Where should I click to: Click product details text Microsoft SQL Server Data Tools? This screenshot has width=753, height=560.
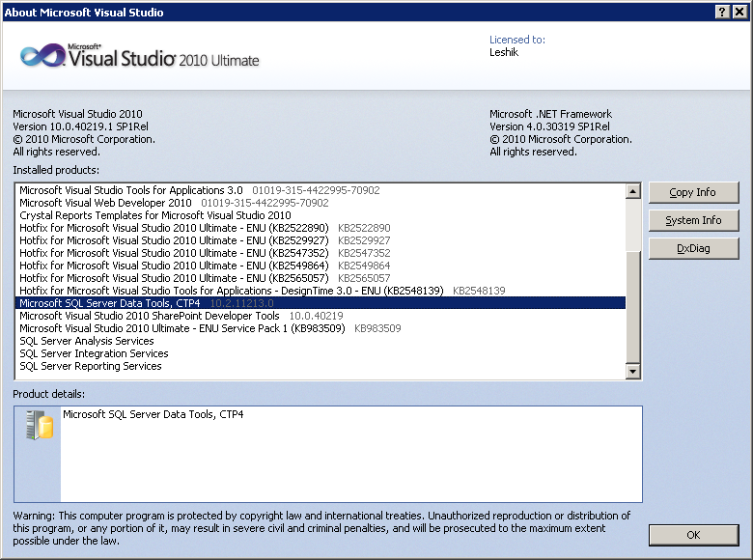click(153, 414)
